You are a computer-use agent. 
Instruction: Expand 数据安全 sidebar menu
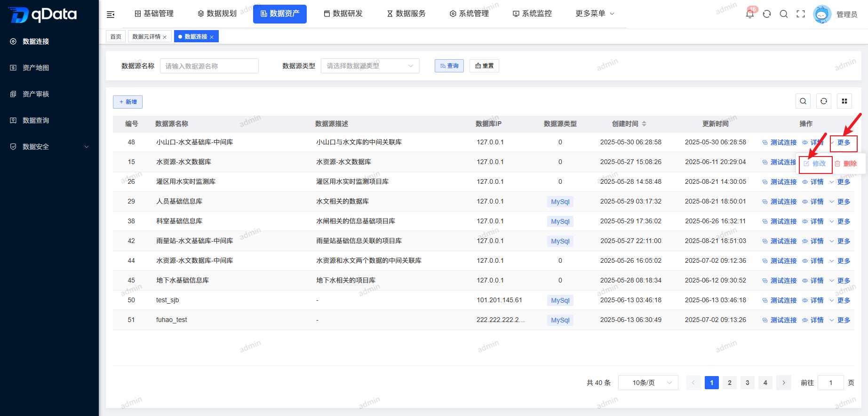point(49,147)
